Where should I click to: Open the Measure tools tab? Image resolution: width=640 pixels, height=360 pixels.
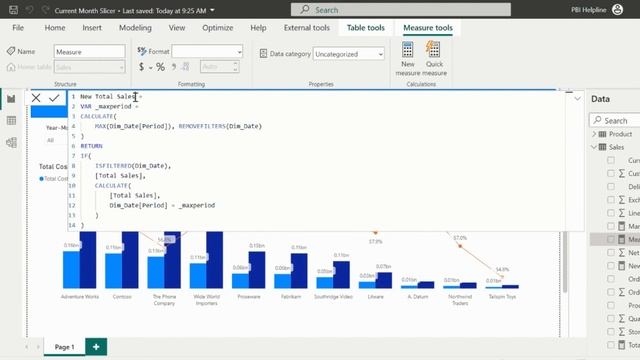point(428,28)
